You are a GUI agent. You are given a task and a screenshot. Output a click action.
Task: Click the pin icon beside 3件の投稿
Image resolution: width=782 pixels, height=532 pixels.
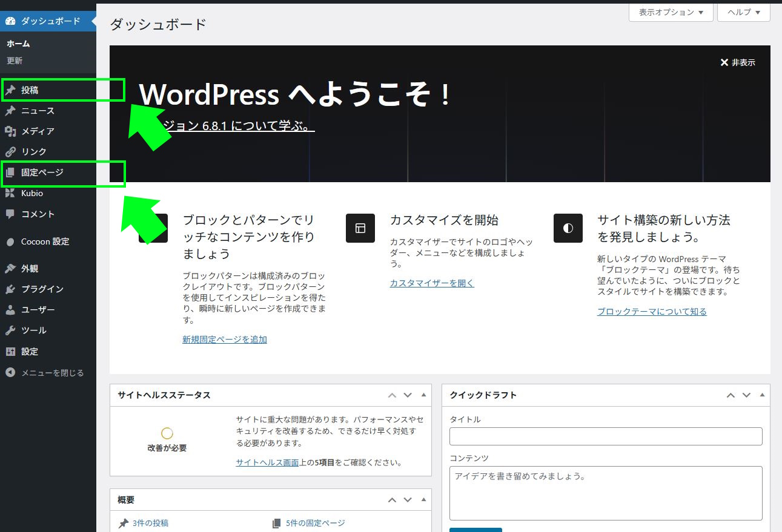(124, 524)
